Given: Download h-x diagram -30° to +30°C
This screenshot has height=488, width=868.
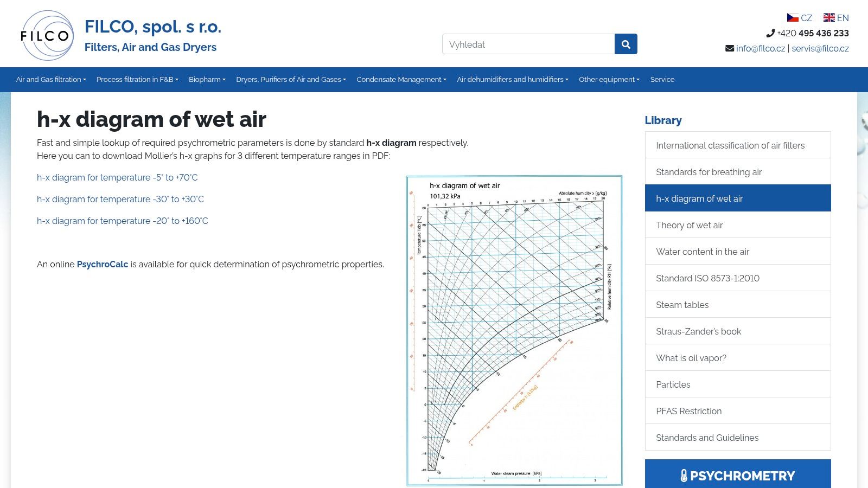Looking at the screenshot, I should click(x=120, y=199).
